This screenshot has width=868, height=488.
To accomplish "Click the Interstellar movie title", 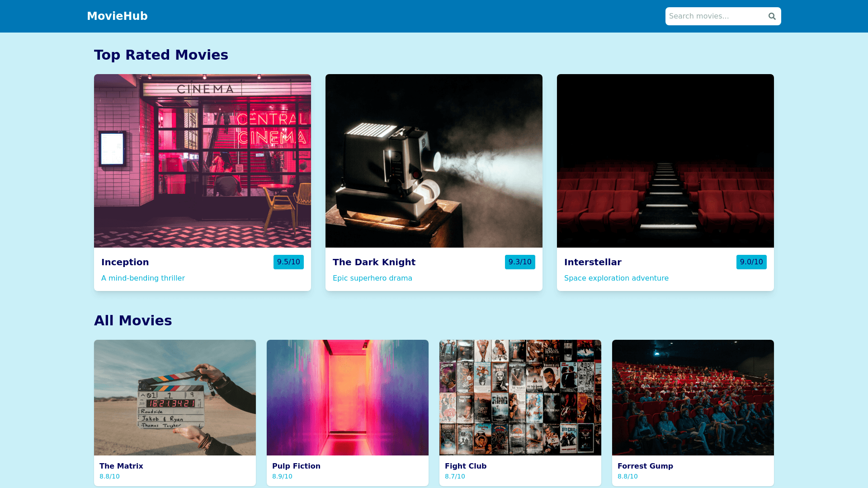I will tap(593, 262).
